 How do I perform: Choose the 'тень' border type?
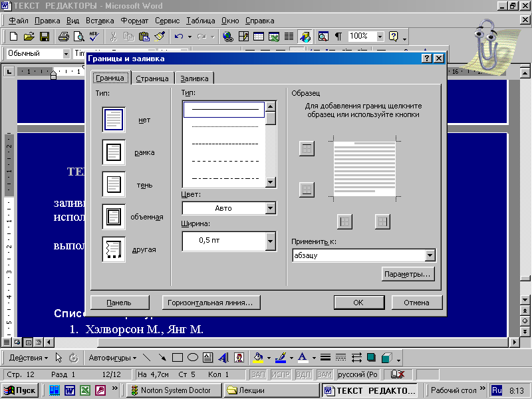point(114,185)
